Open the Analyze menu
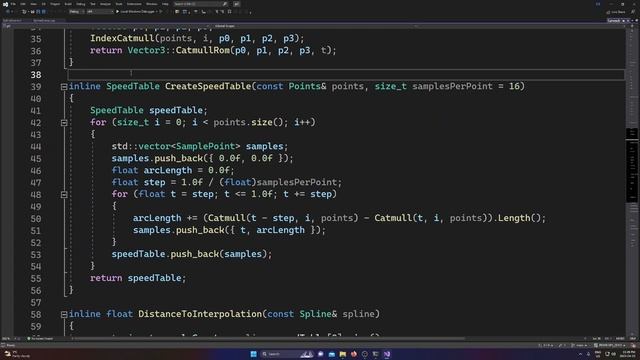 105,4
